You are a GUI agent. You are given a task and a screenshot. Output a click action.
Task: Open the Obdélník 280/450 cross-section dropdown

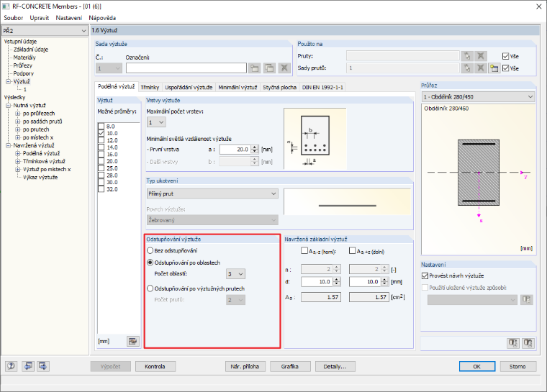(x=479, y=96)
